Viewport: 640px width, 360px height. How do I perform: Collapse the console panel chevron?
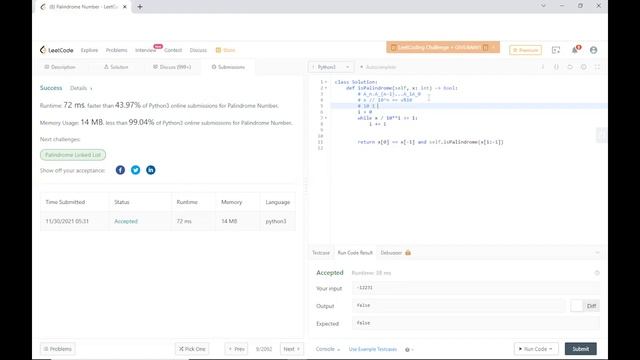597,253
